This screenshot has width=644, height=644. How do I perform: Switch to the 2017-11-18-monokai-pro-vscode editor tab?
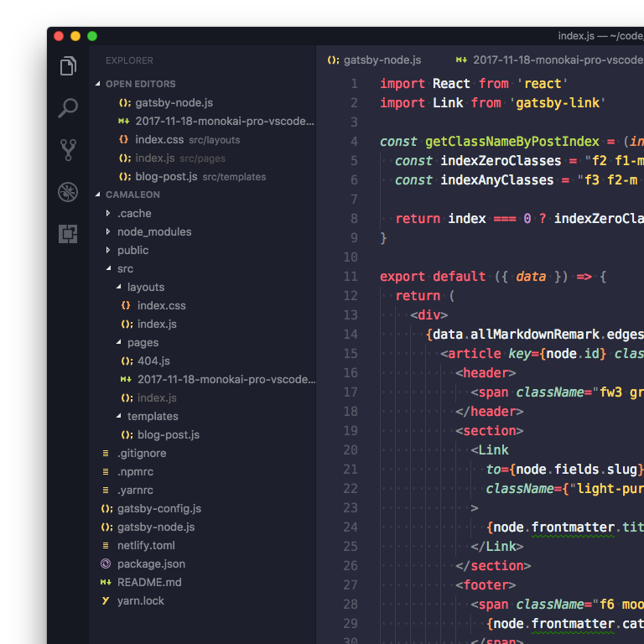point(549,60)
